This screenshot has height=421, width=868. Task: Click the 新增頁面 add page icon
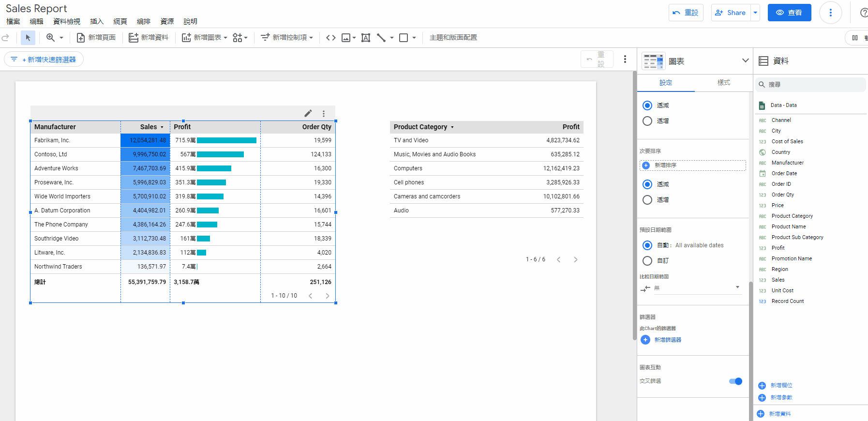click(81, 38)
